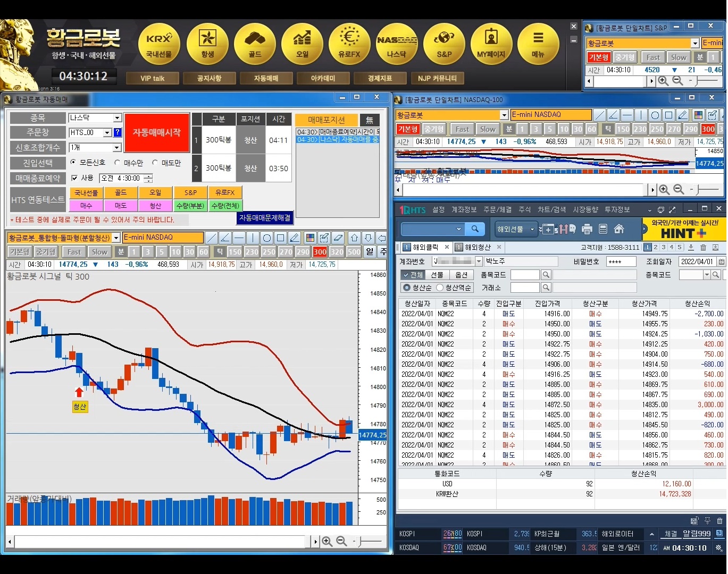Toggle 전체 filter button
The height and width of the screenshot is (574, 728).
coord(412,275)
